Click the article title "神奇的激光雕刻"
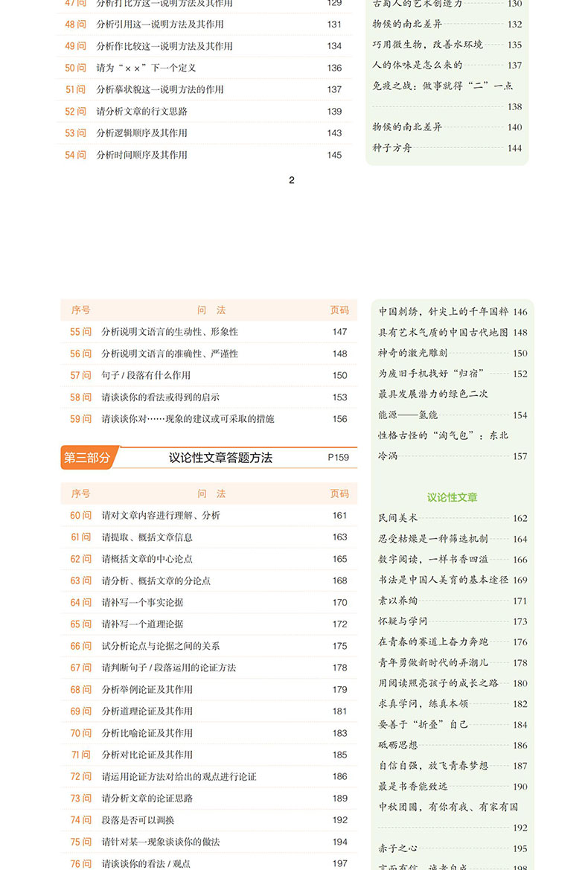This screenshot has width=588, height=870. click(412, 353)
